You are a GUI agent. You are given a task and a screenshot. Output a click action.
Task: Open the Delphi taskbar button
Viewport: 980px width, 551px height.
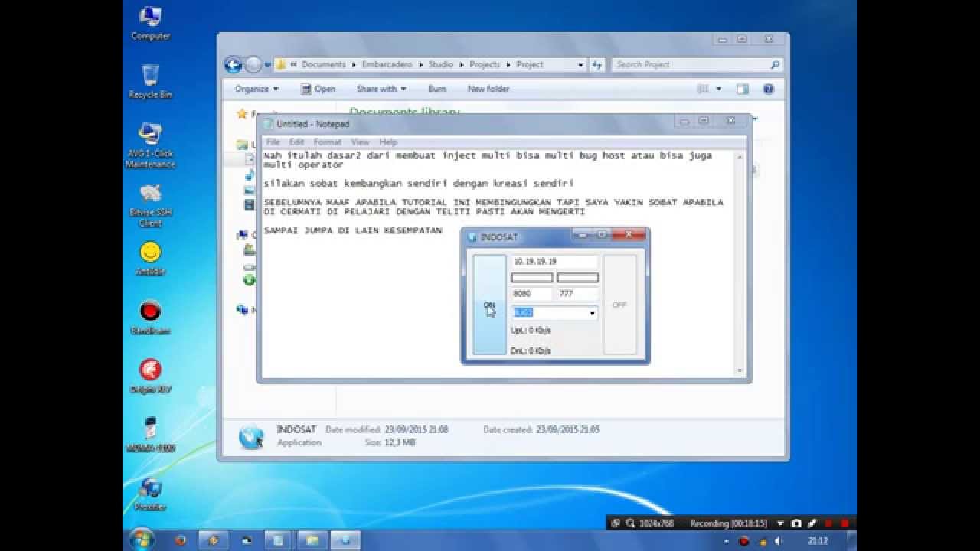tap(214, 540)
